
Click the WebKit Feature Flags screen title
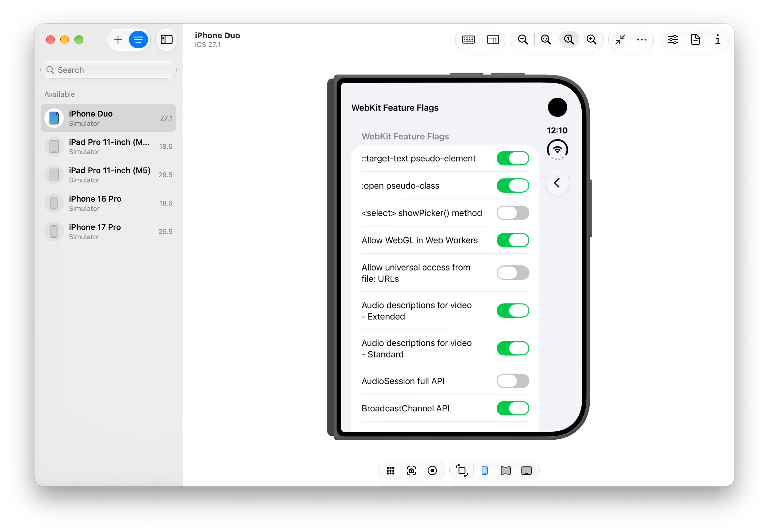click(395, 108)
